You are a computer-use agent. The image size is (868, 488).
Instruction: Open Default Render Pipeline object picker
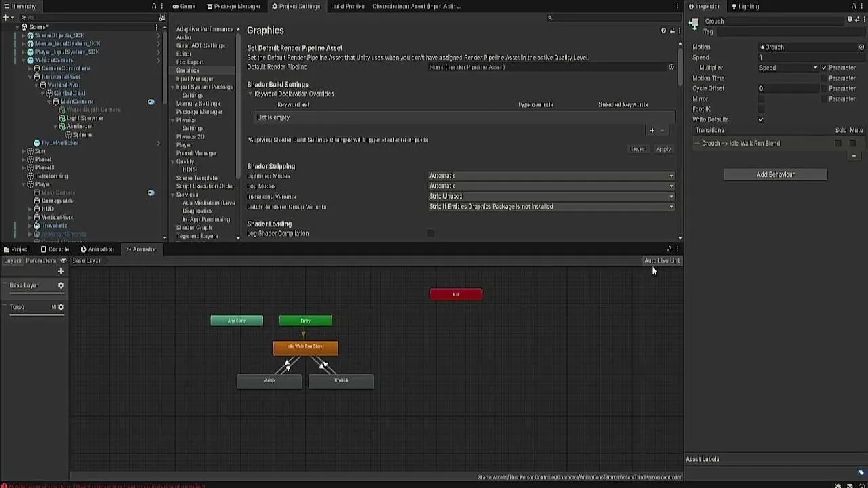click(671, 67)
